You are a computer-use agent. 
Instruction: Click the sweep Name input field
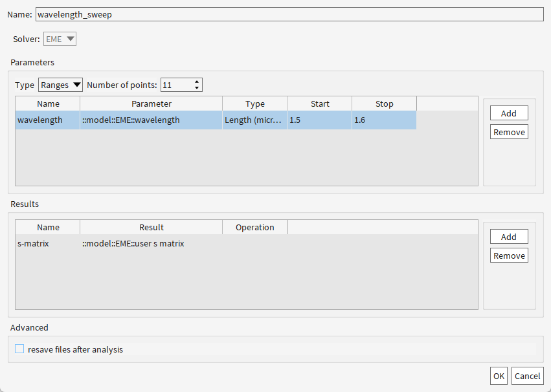point(289,14)
